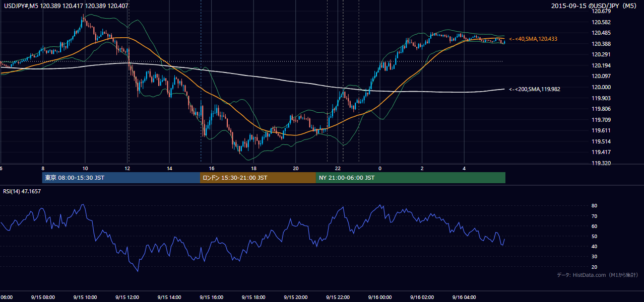Click the 9/15 08:00 date label
The height and width of the screenshot is (302, 644).
(x=43, y=297)
